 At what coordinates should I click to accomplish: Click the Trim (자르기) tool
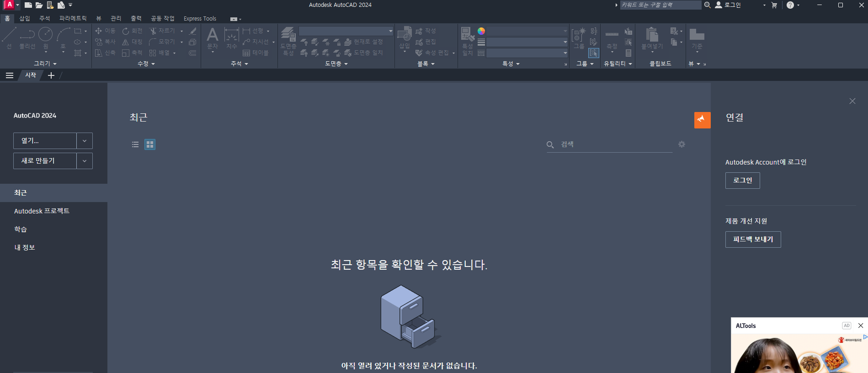162,31
